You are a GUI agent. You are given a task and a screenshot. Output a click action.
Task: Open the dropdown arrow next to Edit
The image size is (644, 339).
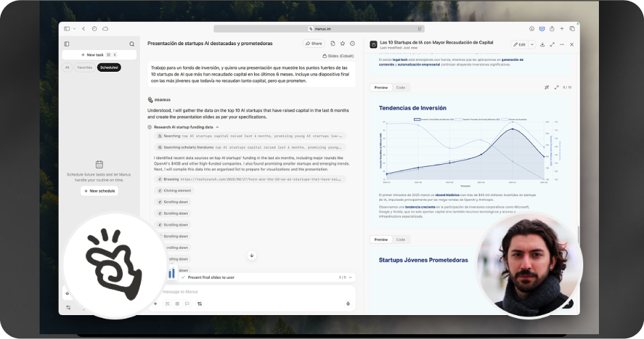click(532, 44)
